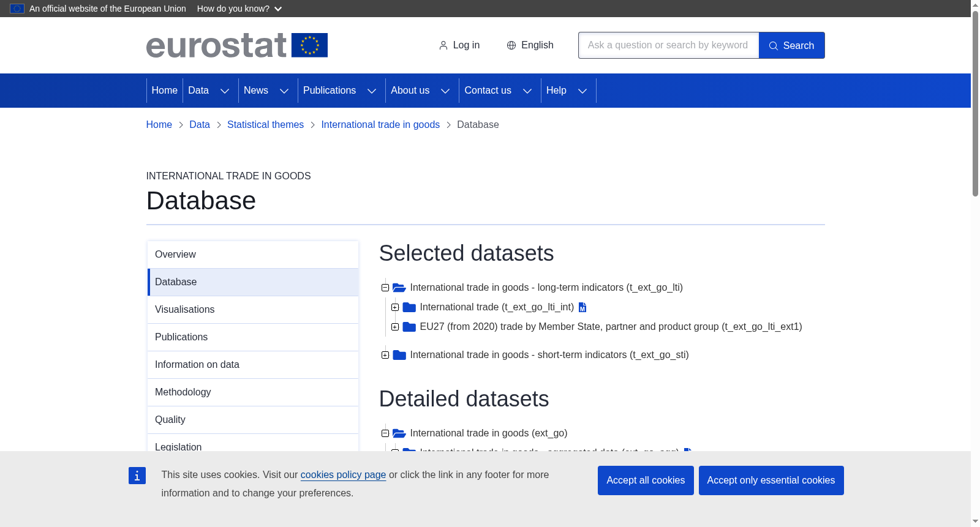Open the Contact us menu chevron

(x=527, y=91)
